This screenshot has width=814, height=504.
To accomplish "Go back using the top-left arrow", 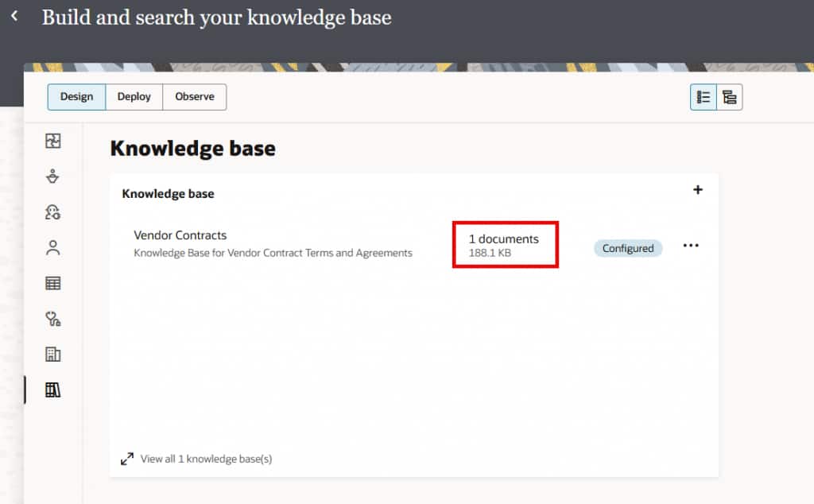I will (x=14, y=17).
